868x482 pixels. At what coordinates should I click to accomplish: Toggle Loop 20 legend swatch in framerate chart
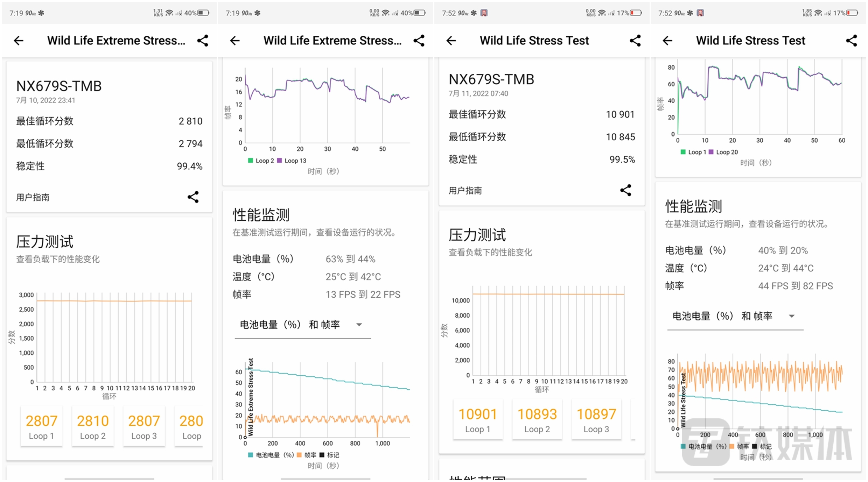click(x=711, y=152)
